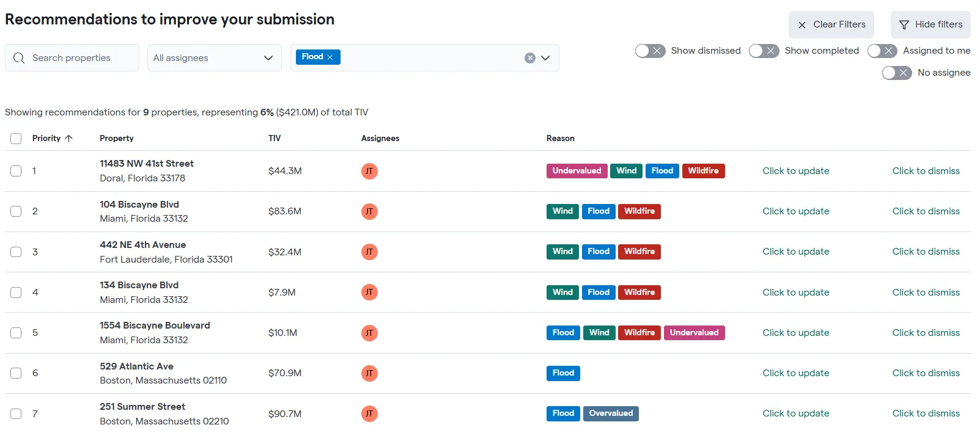The height and width of the screenshot is (433, 980).
Task: Expand the reason filter dropdown chevron
Action: 545,58
